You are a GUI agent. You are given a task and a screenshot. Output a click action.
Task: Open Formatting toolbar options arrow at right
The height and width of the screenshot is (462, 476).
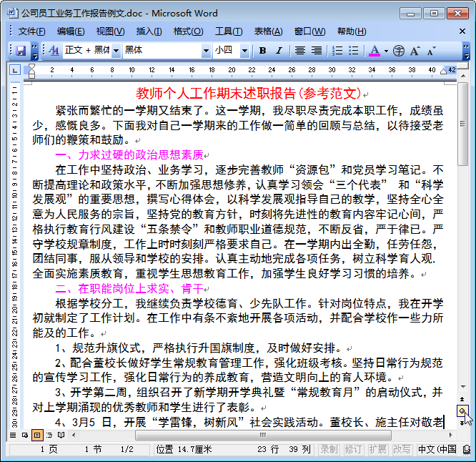[x=466, y=51]
